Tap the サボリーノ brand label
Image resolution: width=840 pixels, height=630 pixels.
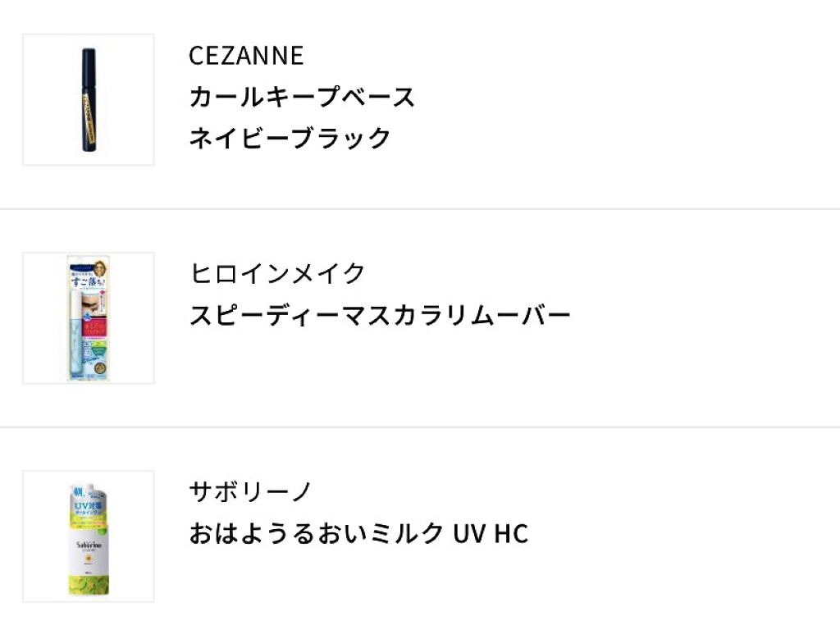coord(251,492)
